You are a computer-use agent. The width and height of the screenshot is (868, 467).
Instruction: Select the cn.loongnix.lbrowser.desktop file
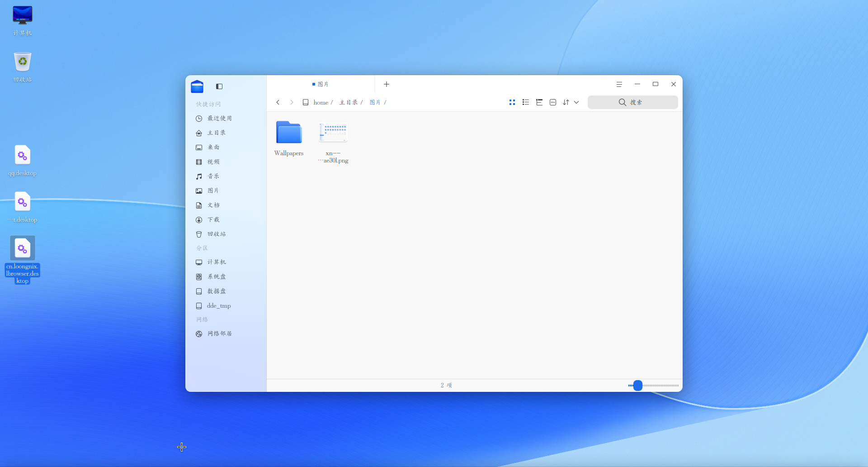pos(22,260)
